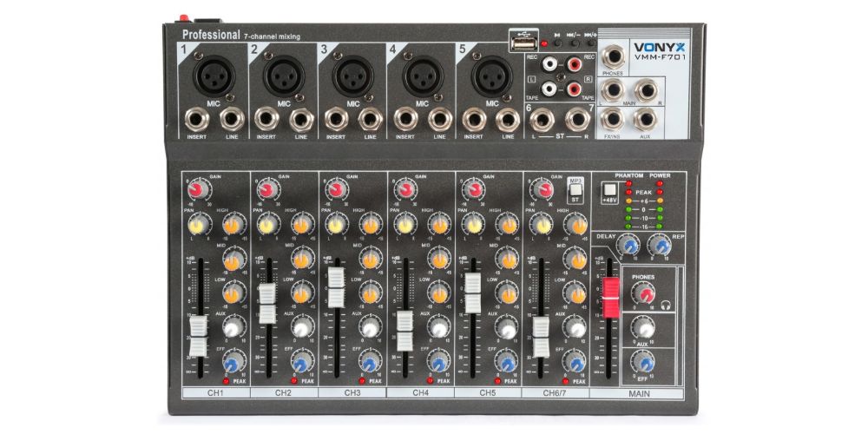Click the CH3 label strip
Screen dimensions: 868x434
[x=352, y=393]
